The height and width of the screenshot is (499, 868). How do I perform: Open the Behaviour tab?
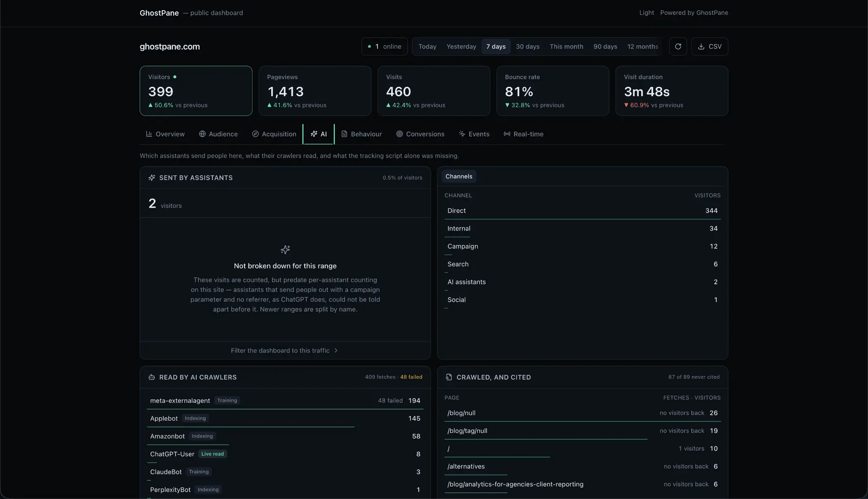pyautogui.click(x=362, y=134)
